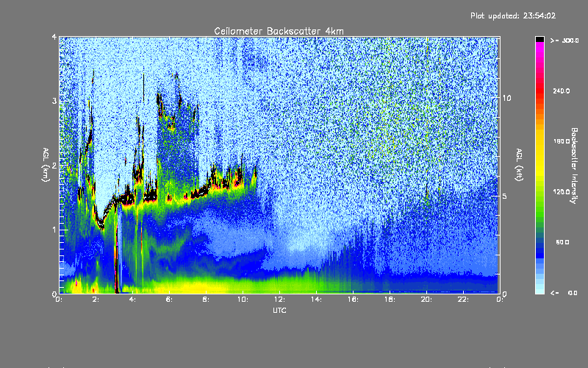This screenshot has width=588, height=368.
Task: Click the 'UTC' x-axis label
Action: [x=279, y=310]
